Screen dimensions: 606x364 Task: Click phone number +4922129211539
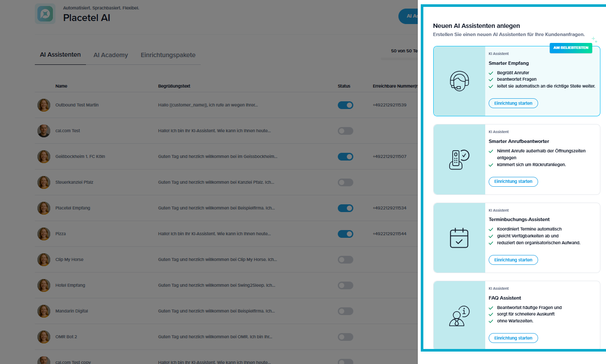point(389,105)
